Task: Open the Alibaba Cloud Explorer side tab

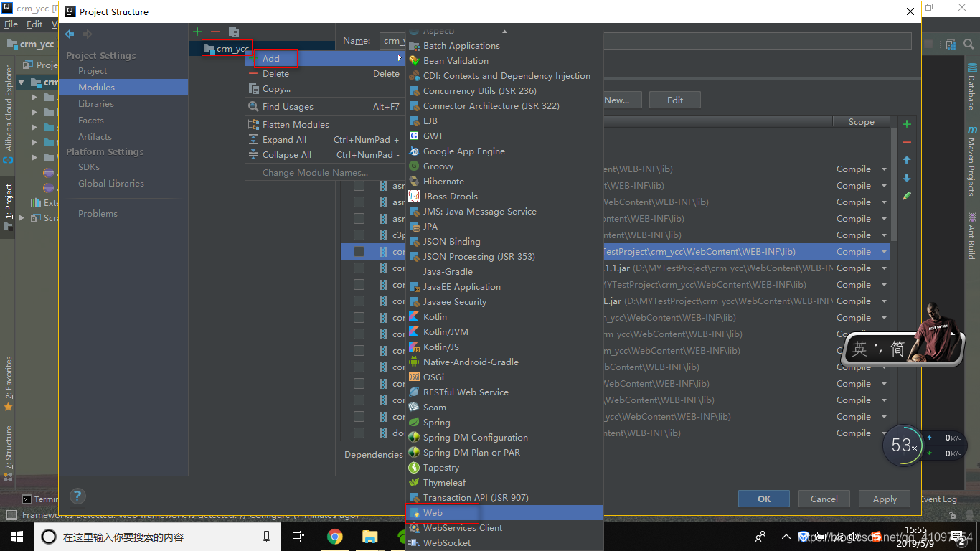Action: coord(8,115)
